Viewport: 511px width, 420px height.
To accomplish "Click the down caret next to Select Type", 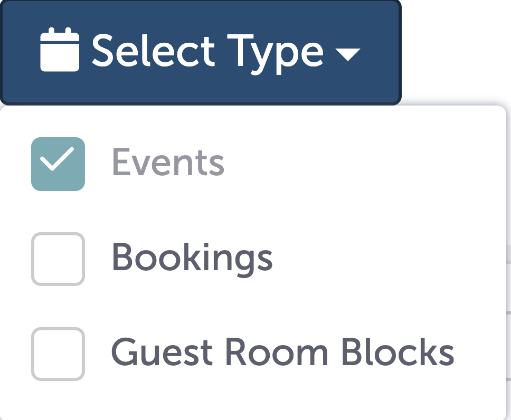I will click(347, 54).
